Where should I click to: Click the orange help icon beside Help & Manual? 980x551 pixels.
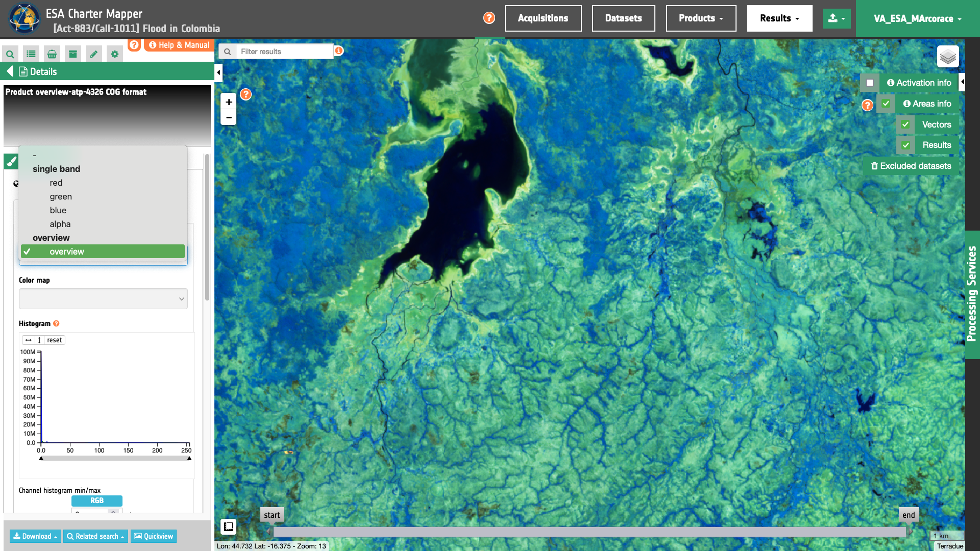(x=134, y=45)
